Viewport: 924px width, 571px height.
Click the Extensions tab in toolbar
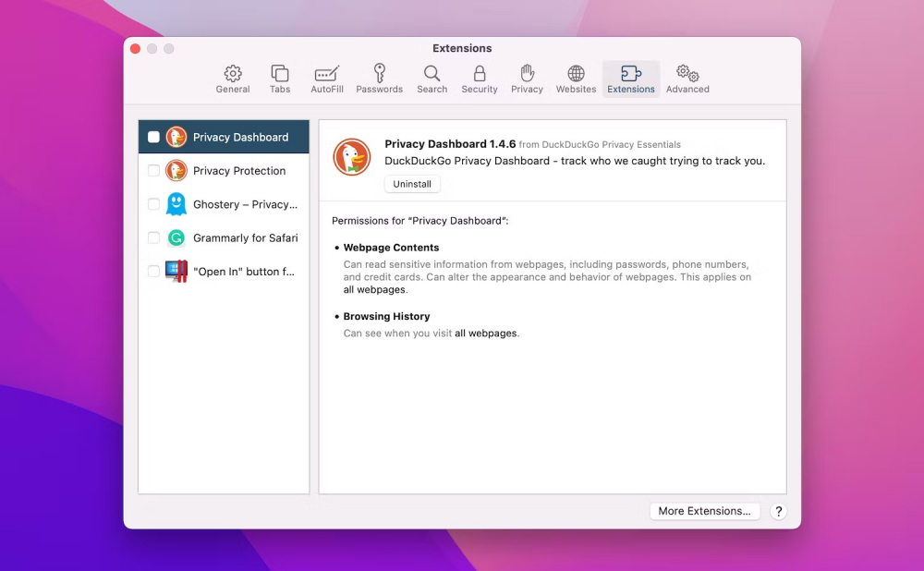(x=631, y=79)
